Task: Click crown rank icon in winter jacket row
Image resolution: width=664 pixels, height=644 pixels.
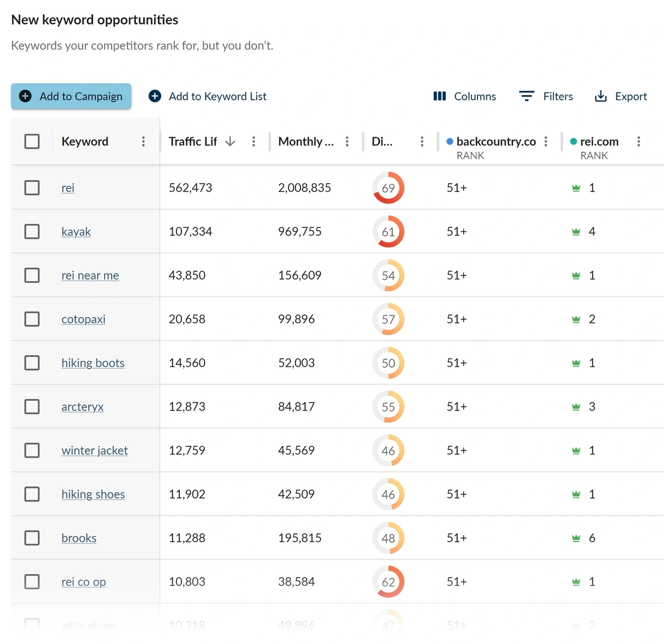Action: click(576, 450)
